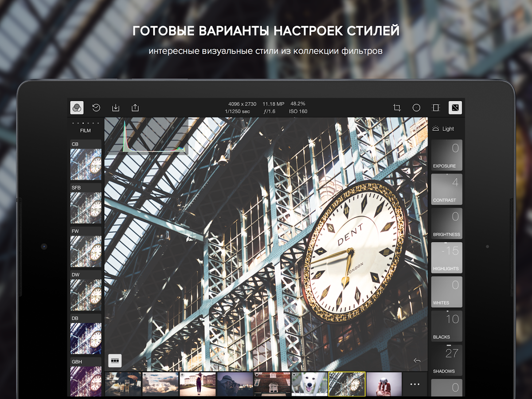Toggle the histogram overlay
The image size is (532, 399).
(146, 137)
